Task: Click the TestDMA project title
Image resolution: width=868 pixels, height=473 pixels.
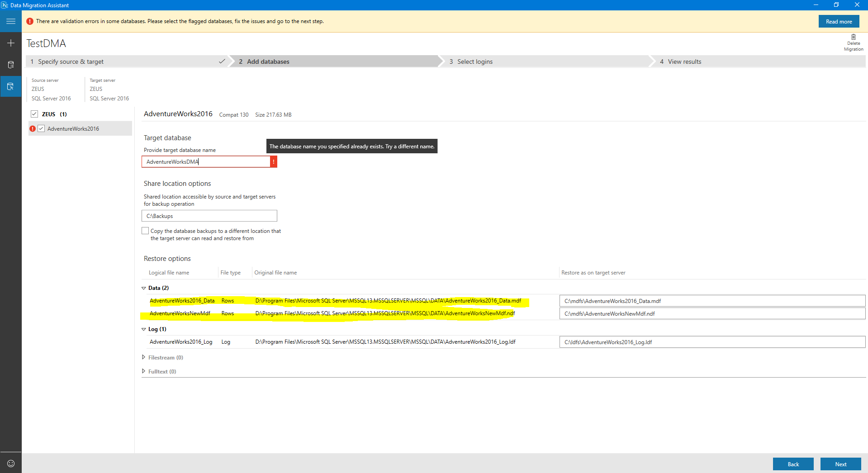Action: coord(46,43)
